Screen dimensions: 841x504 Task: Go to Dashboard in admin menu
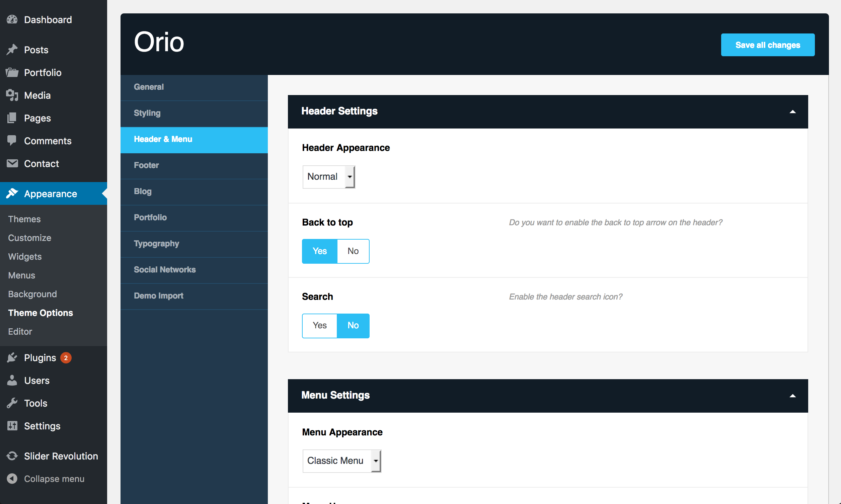coord(48,20)
